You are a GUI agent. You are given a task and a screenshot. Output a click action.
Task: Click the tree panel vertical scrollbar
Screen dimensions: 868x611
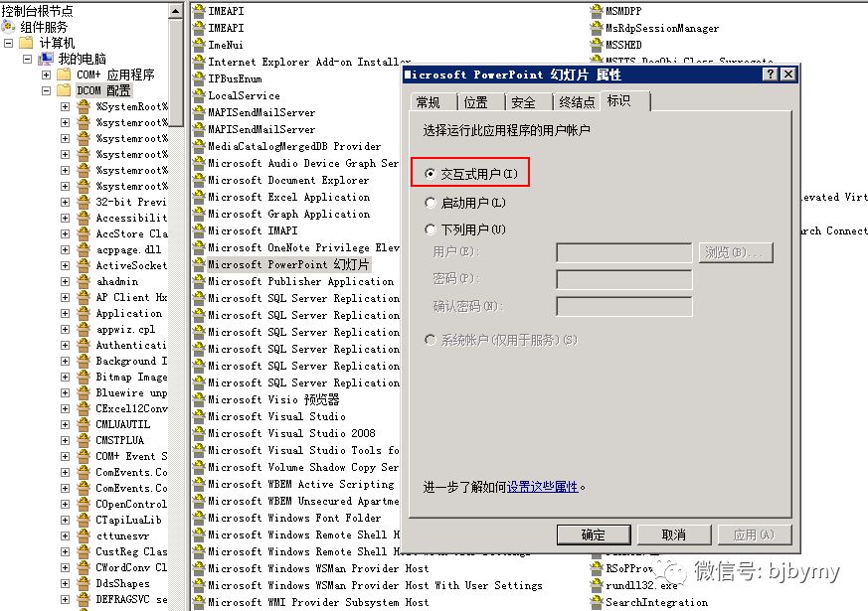click(x=176, y=298)
